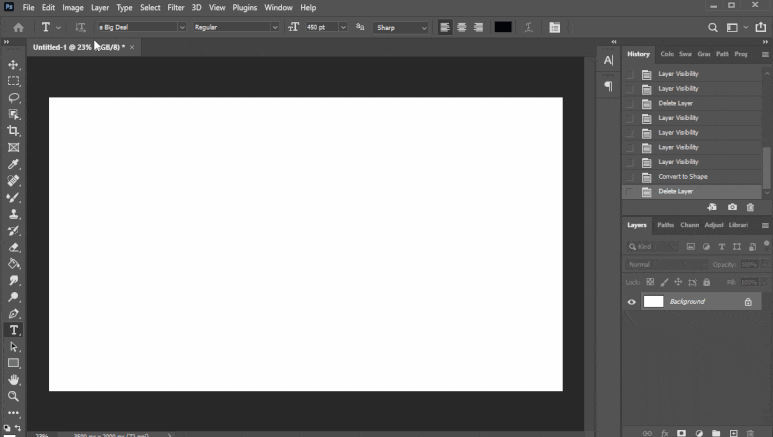Select the Move tool
773x437 pixels.
pos(13,65)
